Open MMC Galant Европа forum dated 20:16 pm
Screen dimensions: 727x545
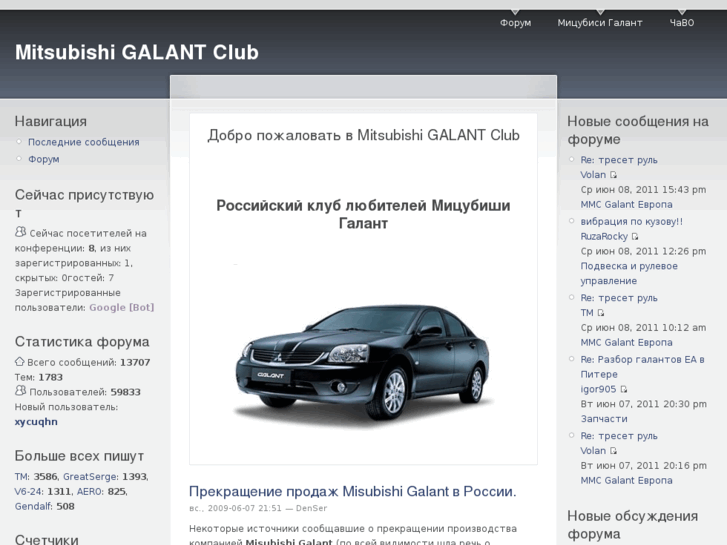pos(626,481)
